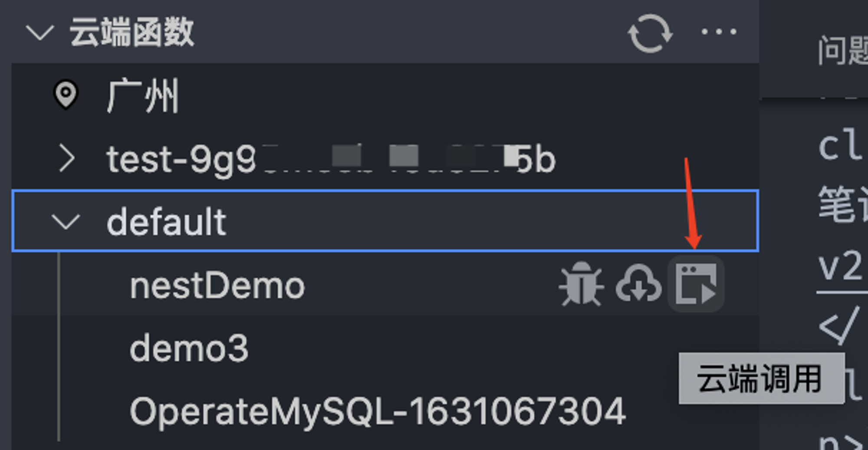This screenshot has width=868, height=450.
Task: Click the 云端调用 tooltip label
Action: point(762,378)
